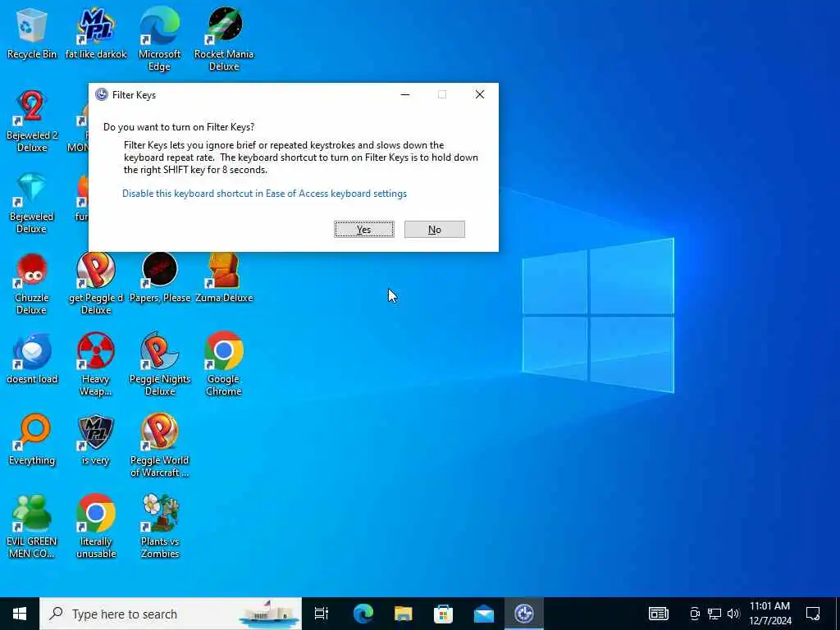Open the Mail app from the taskbar
The height and width of the screenshot is (630, 840).
[484, 614]
